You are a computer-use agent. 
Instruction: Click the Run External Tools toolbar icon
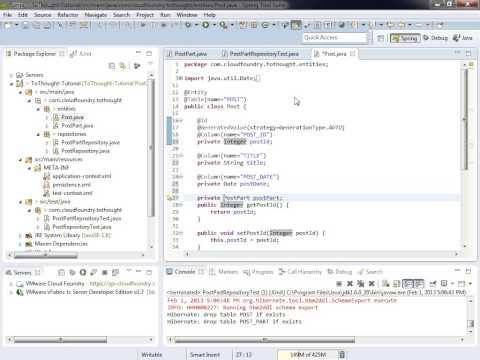[x=223, y=25]
